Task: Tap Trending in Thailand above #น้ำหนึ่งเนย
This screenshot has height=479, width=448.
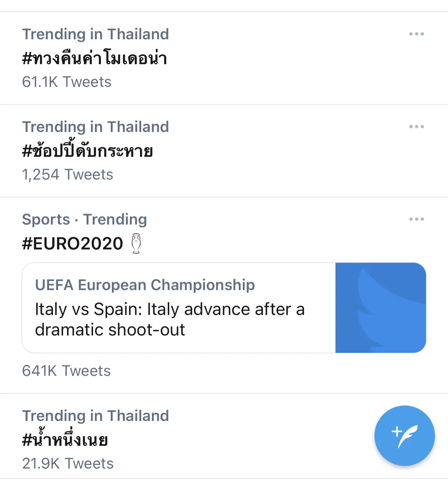Action: coord(96,416)
